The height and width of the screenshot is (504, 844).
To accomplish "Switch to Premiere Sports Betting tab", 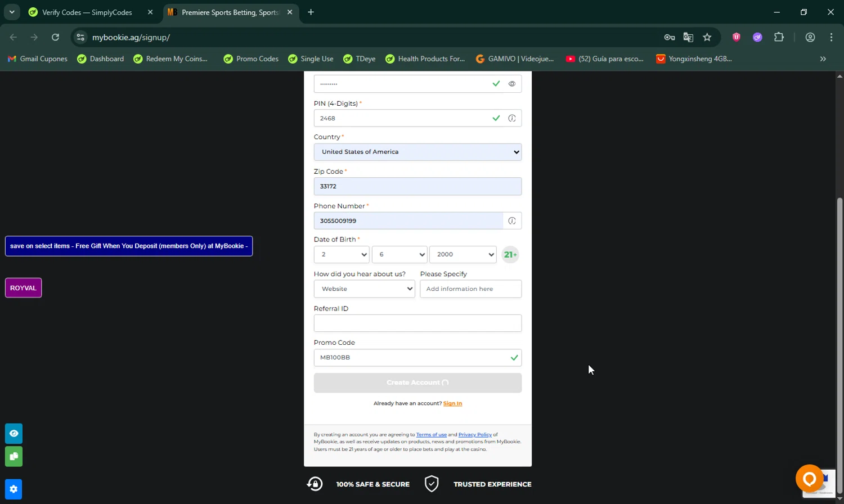I will 230,12.
